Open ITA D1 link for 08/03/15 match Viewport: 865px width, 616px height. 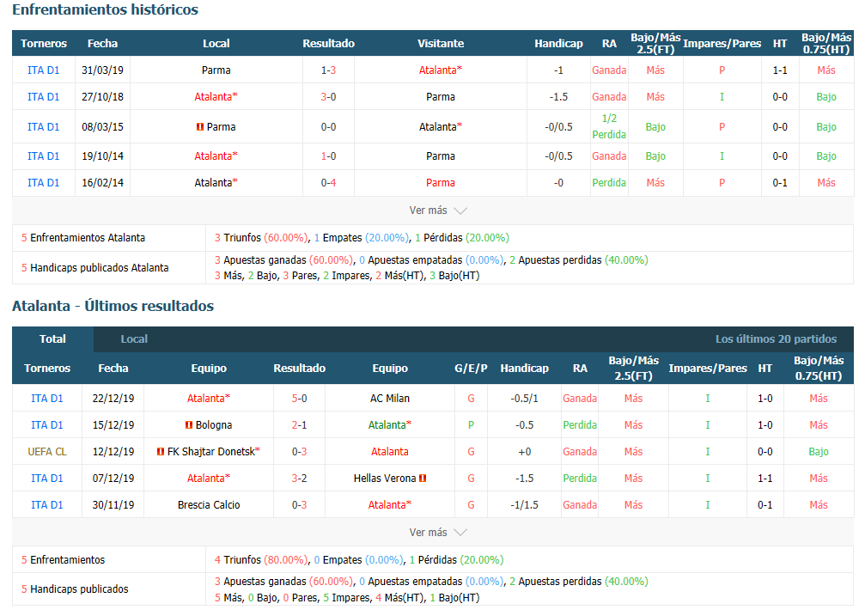(x=44, y=127)
